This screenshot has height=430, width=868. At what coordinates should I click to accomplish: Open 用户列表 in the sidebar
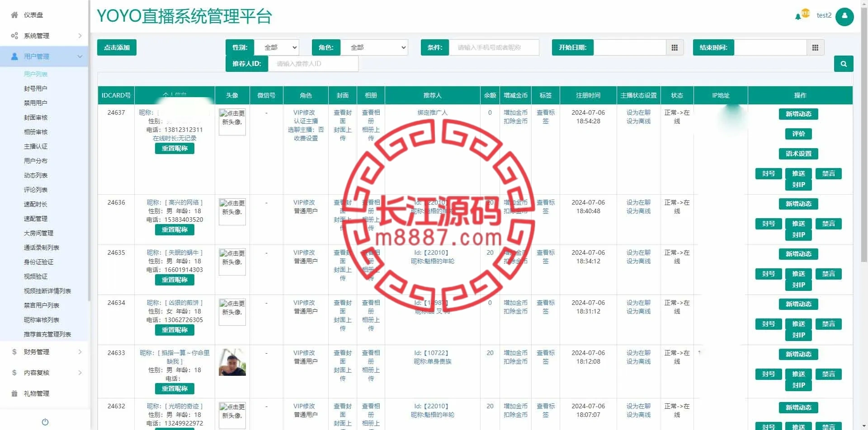tap(36, 74)
